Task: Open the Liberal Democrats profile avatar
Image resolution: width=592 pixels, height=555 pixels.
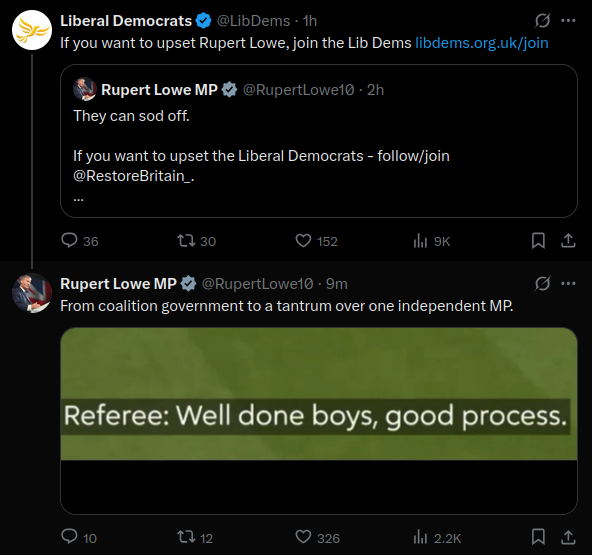Action: point(32,30)
